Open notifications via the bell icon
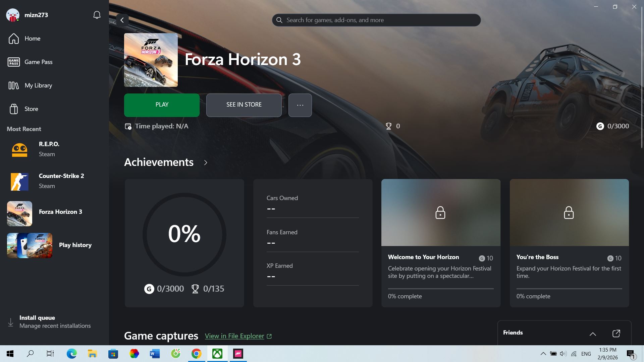 click(x=97, y=15)
